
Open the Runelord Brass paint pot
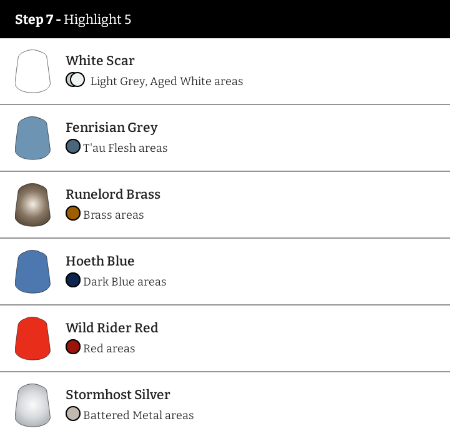click(x=33, y=205)
